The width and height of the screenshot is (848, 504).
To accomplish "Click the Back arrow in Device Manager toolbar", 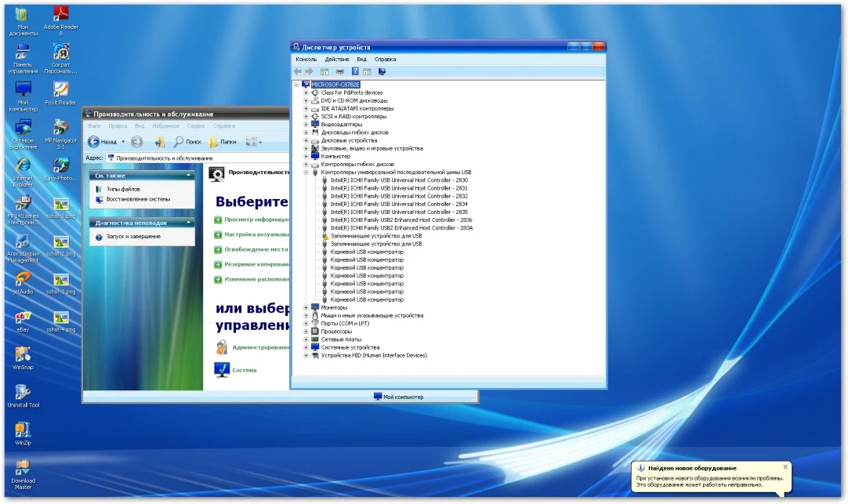I will tap(298, 71).
